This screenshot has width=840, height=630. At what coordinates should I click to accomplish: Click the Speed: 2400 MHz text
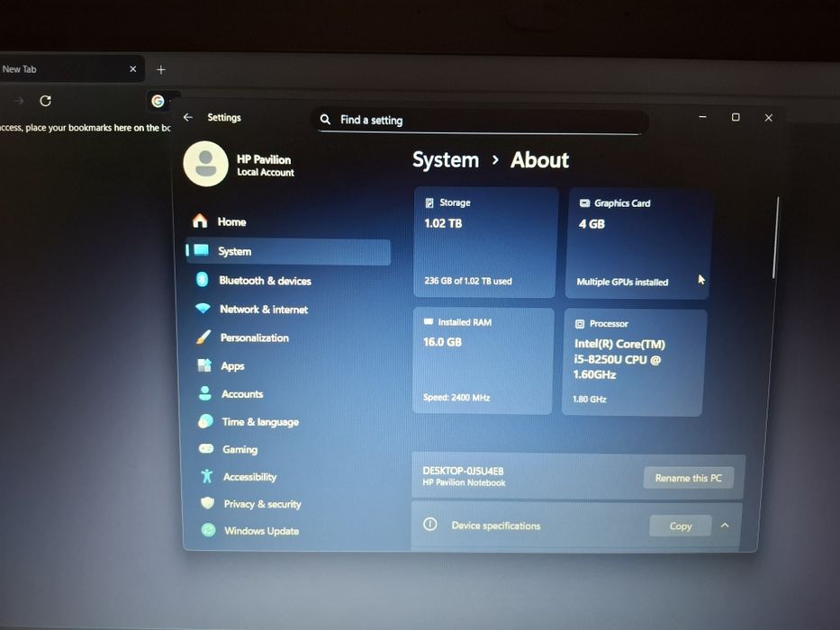pyautogui.click(x=456, y=397)
